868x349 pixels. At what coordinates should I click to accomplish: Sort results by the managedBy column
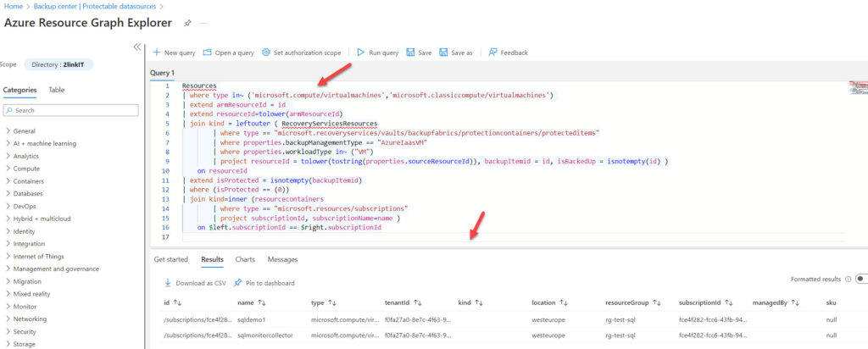(795, 302)
